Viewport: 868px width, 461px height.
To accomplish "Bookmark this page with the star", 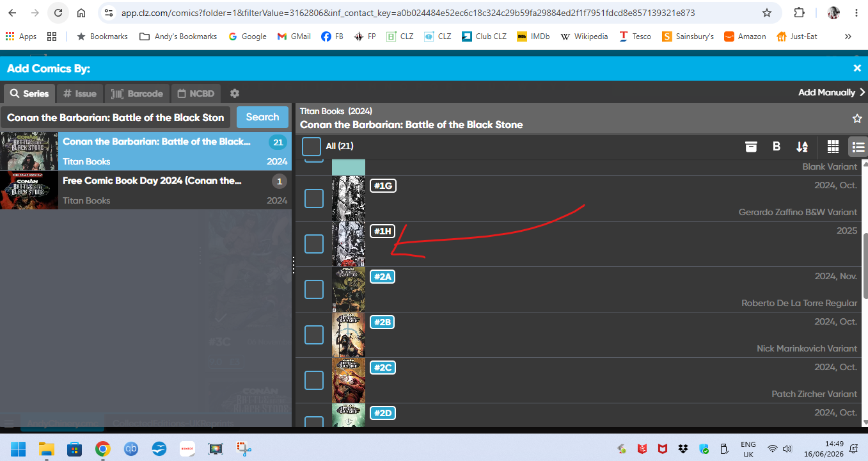I will click(x=767, y=13).
